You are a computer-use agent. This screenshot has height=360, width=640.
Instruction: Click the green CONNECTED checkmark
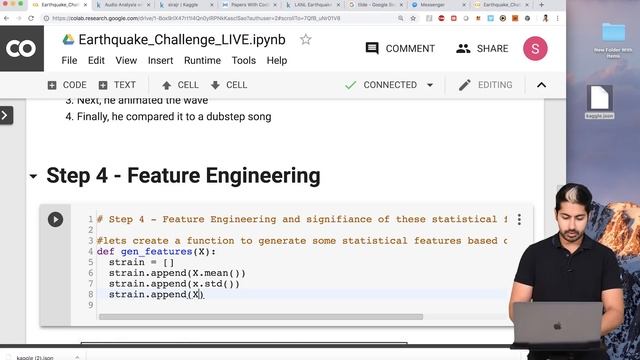[x=351, y=85]
